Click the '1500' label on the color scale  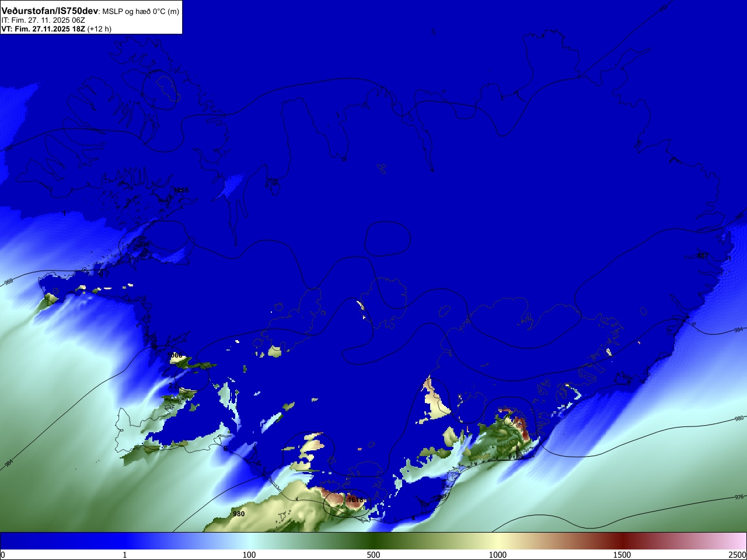click(x=622, y=555)
